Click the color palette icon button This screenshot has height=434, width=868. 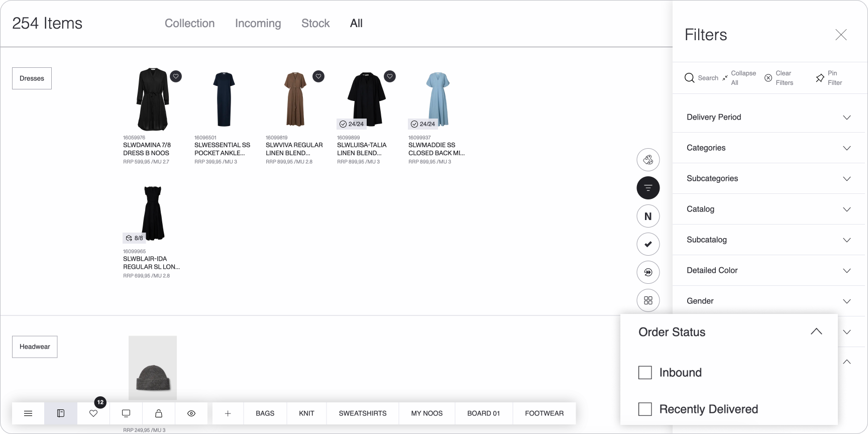click(x=648, y=160)
